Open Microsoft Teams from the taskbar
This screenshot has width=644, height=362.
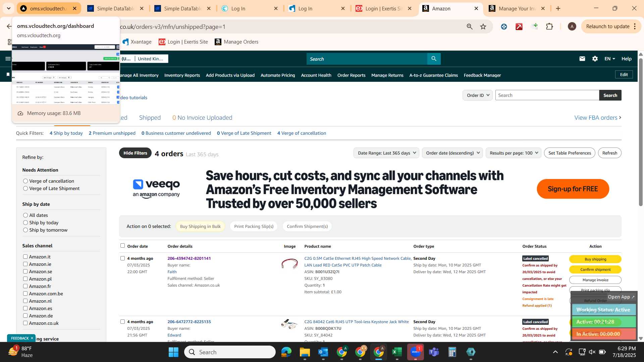pos(434,352)
